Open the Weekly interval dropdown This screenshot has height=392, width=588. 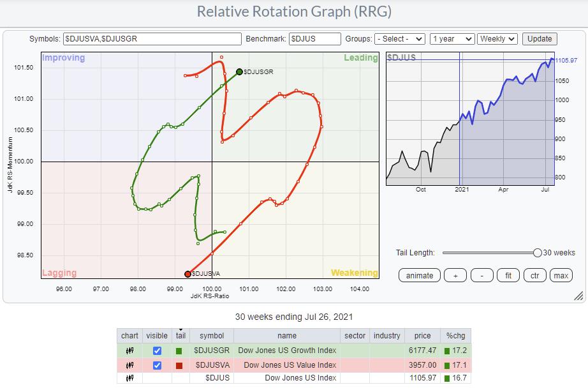pos(497,39)
